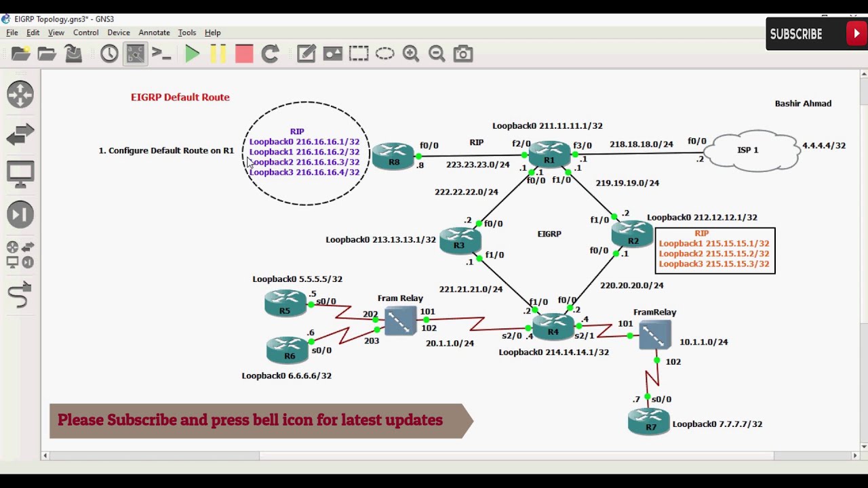868x488 pixels.
Task: Select the Fram Relay switch near R5
Action: coord(401,321)
